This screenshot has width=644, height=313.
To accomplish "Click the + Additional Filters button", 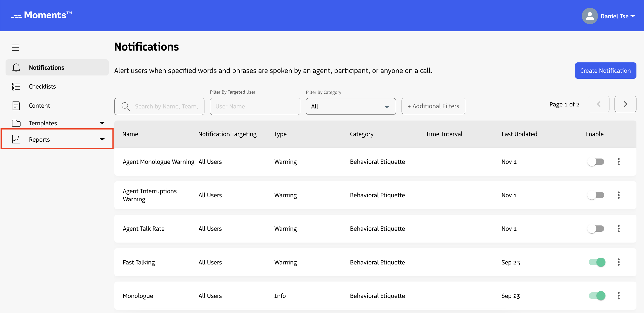I will [x=433, y=106].
